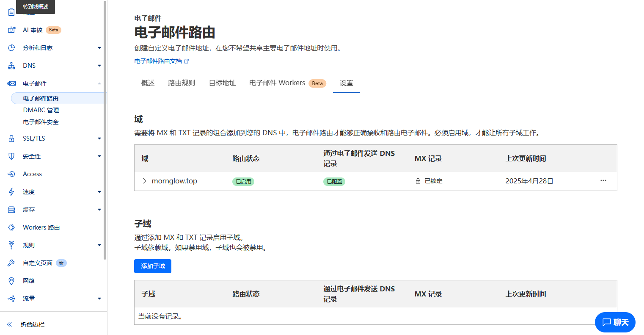Click the 网络 location pin icon
The height and width of the screenshot is (335, 644).
11,281
